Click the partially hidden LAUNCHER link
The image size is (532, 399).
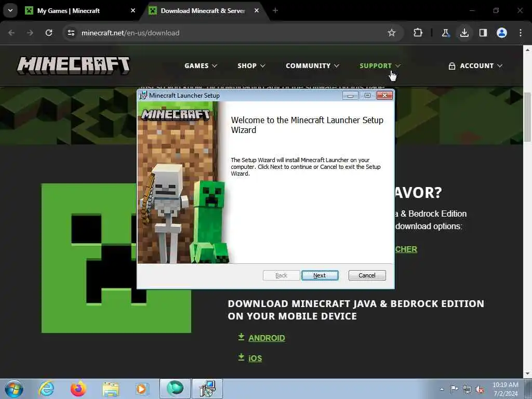pyautogui.click(x=406, y=249)
